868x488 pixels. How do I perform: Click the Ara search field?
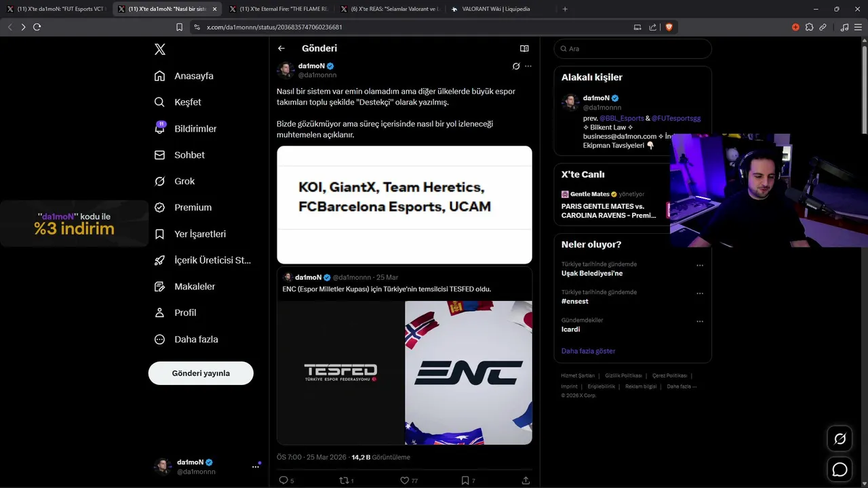[x=633, y=49]
